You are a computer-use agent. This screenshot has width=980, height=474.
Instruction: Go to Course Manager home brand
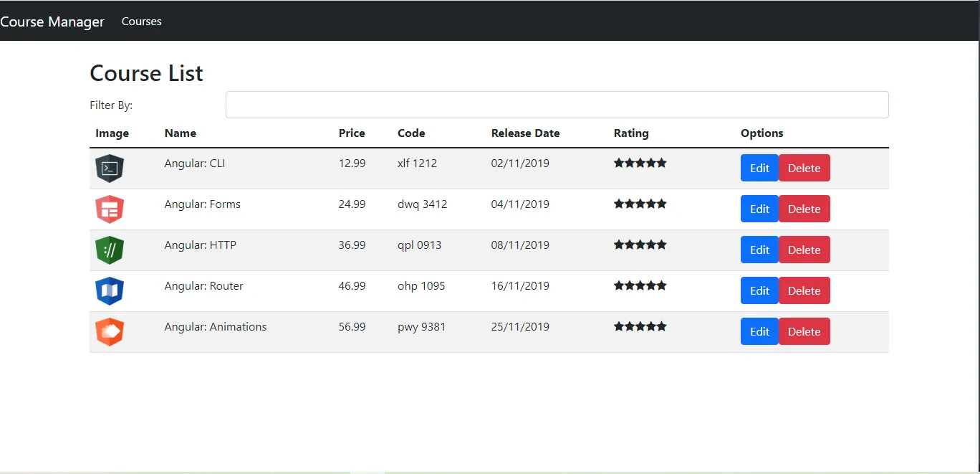pyautogui.click(x=52, y=22)
